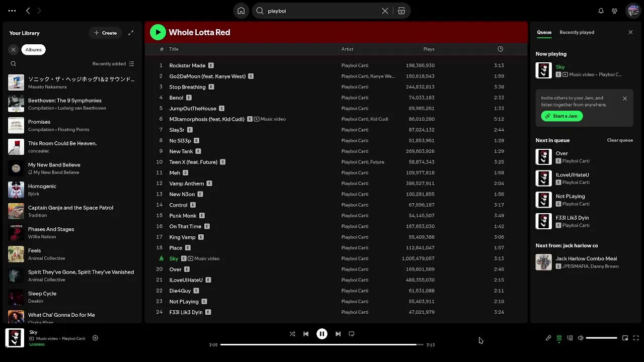Open Kid Cudi artist link
644x362 pixels.
click(380, 119)
